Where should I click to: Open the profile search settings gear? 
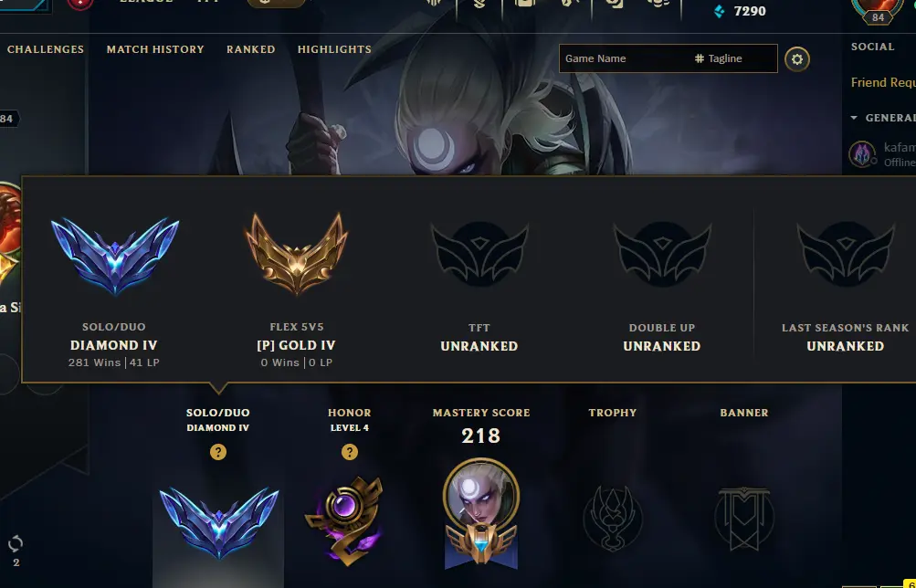pos(797,59)
